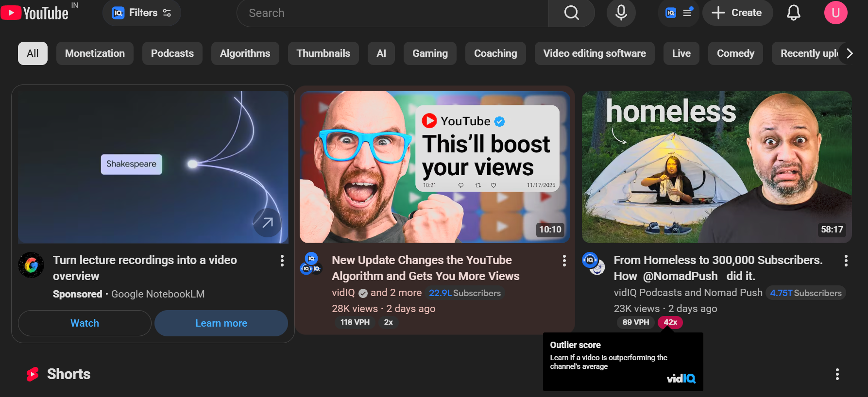
Task: Open the vidIQ menu icon in header
Action: [x=679, y=13]
